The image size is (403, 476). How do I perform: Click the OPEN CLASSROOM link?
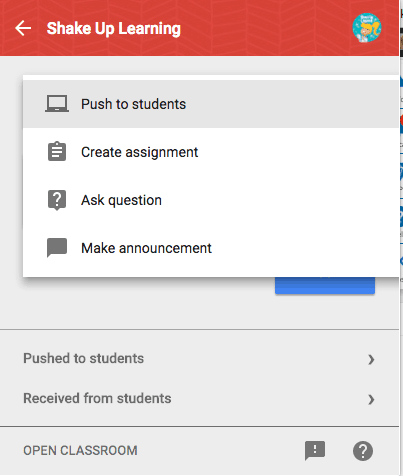click(80, 451)
